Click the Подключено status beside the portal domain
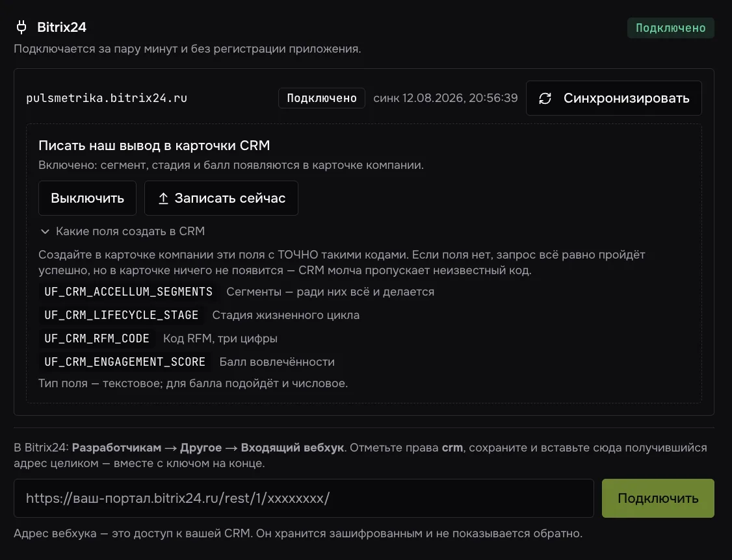732x560 pixels. [x=322, y=98]
